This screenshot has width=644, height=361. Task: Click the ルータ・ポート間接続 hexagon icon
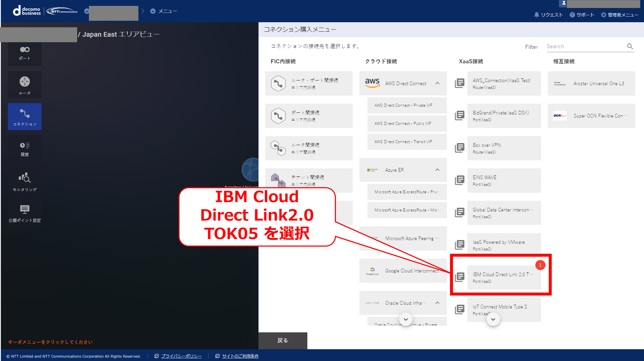[278, 83]
